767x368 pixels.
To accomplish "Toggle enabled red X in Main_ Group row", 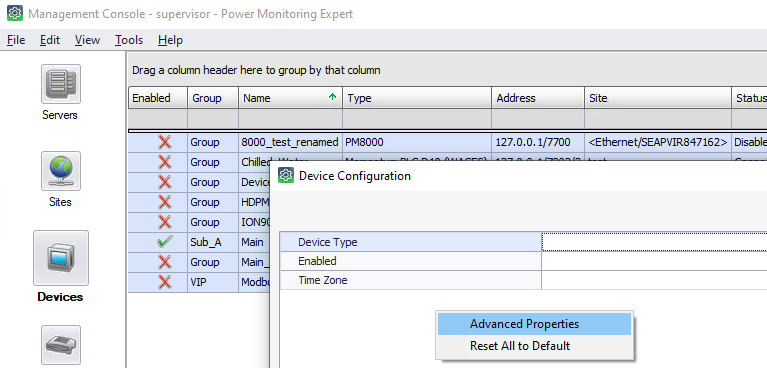I will 165,262.
